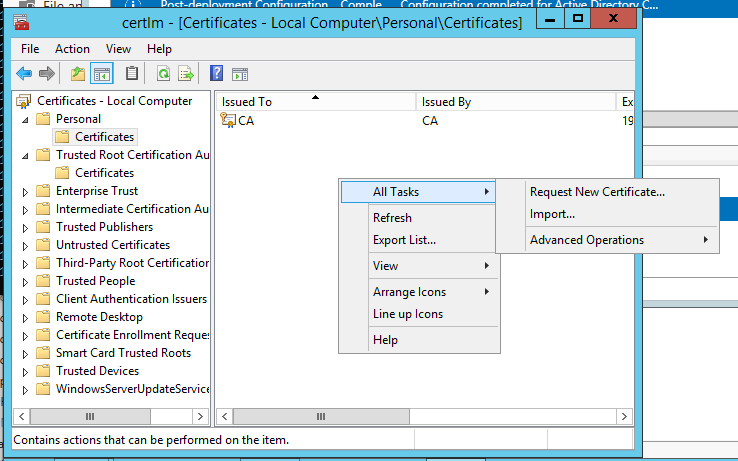Click the Up one level folder icon
Screen dimensions: 738x461
point(78,74)
